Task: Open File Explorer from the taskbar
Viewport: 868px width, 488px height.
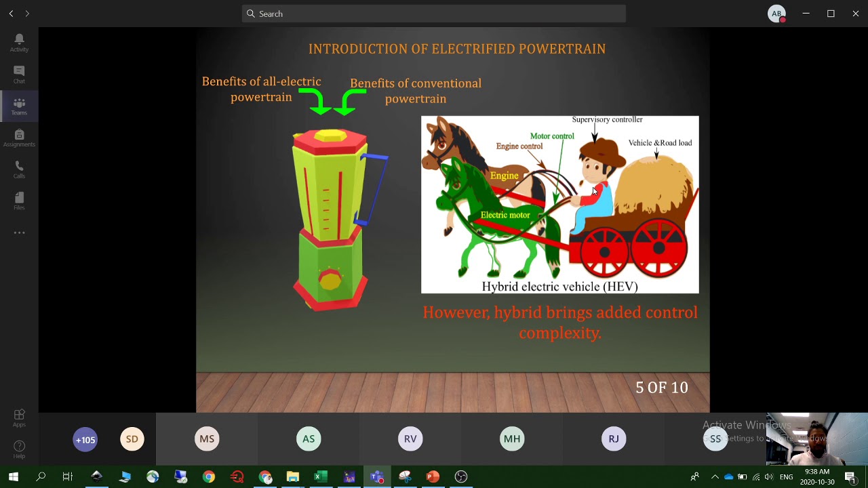Action: [x=293, y=477]
